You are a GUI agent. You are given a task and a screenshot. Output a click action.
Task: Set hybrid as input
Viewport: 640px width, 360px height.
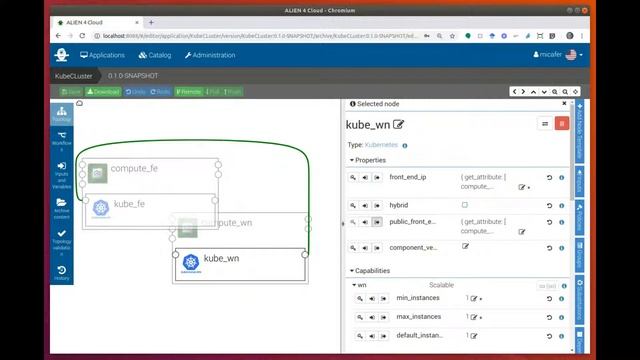365,205
